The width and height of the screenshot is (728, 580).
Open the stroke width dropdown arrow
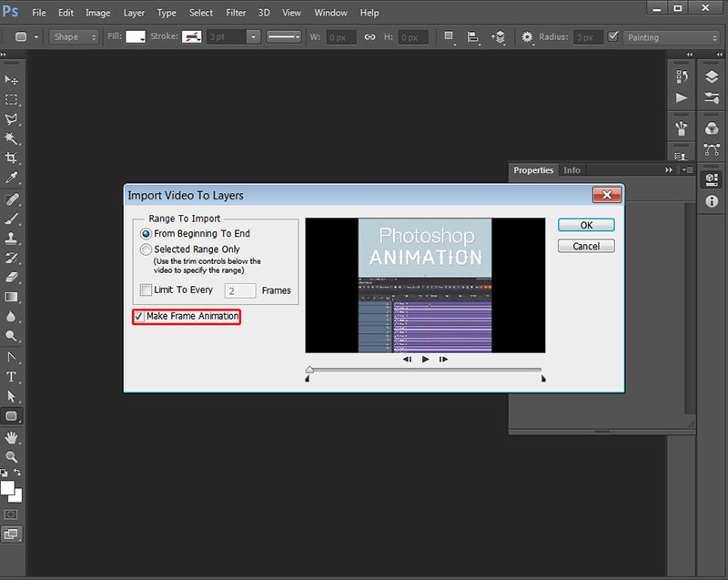point(253,36)
